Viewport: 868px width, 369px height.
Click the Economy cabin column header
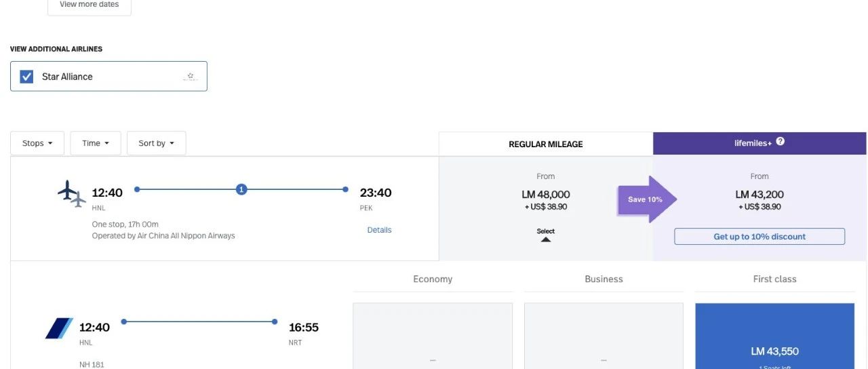(433, 279)
